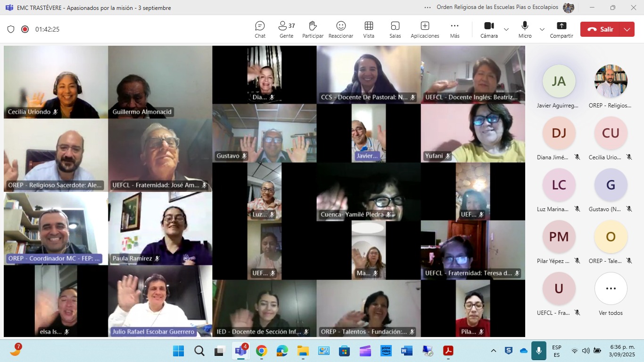The width and height of the screenshot is (644, 362).
Task: Select Gustavo's video tile
Action: (x=264, y=133)
